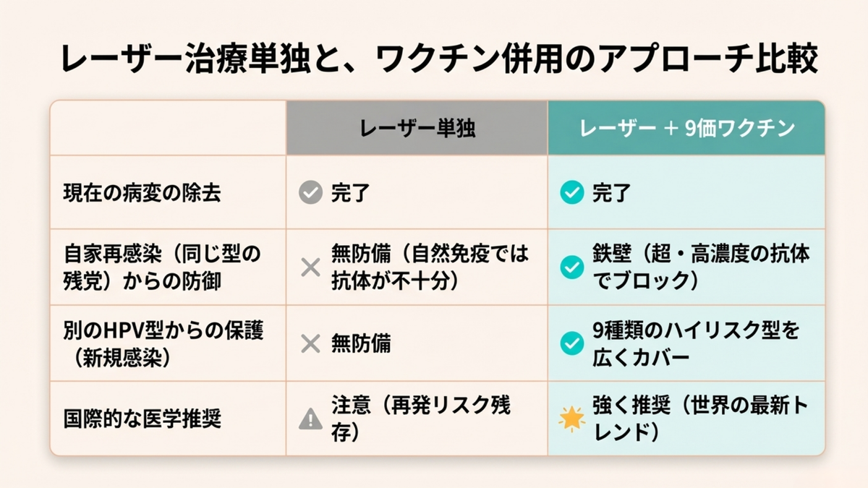Click the star icon beside 強く推奨
This screenshot has width=868, height=488.
(x=572, y=419)
